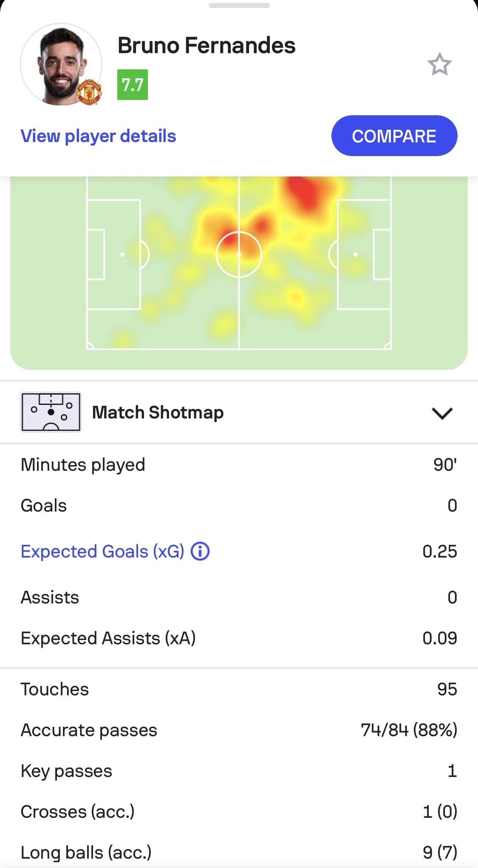Tap the favorite star icon
Viewport: 478px width, 868px height.
[x=439, y=65]
